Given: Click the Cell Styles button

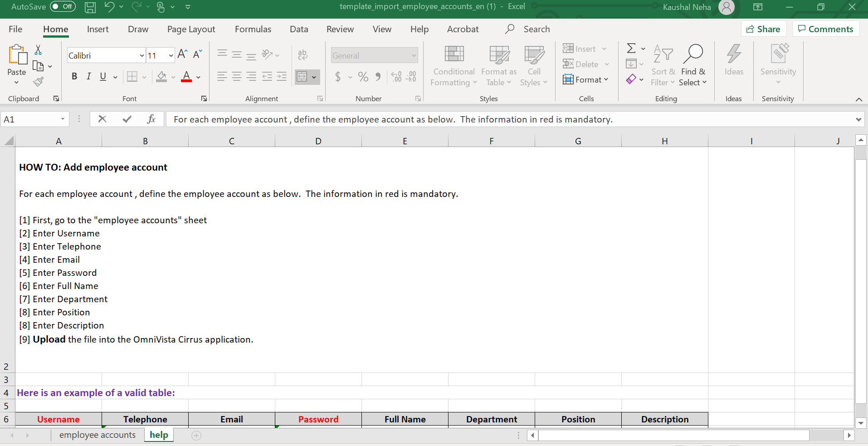Looking at the screenshot, I should click(x=534, y=65).
